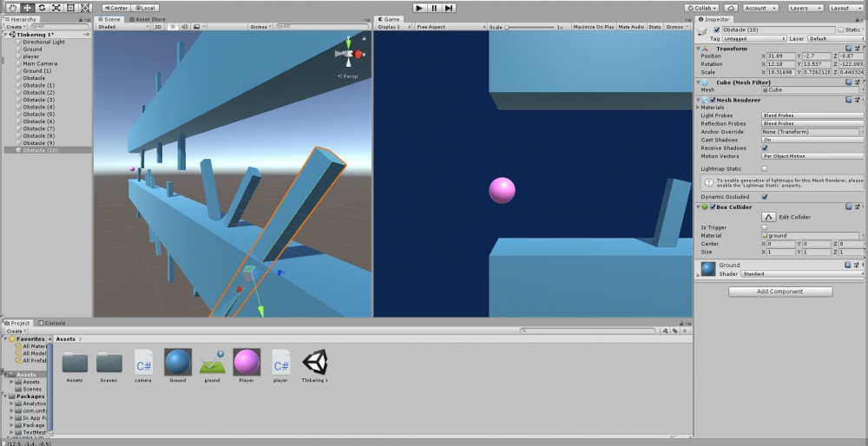Click the Play button
This screenshot has height=446, width=868.
419,8
